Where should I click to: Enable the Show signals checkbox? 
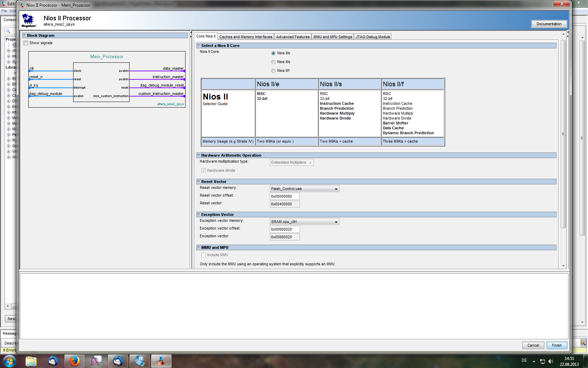click(x=26, y=43)
